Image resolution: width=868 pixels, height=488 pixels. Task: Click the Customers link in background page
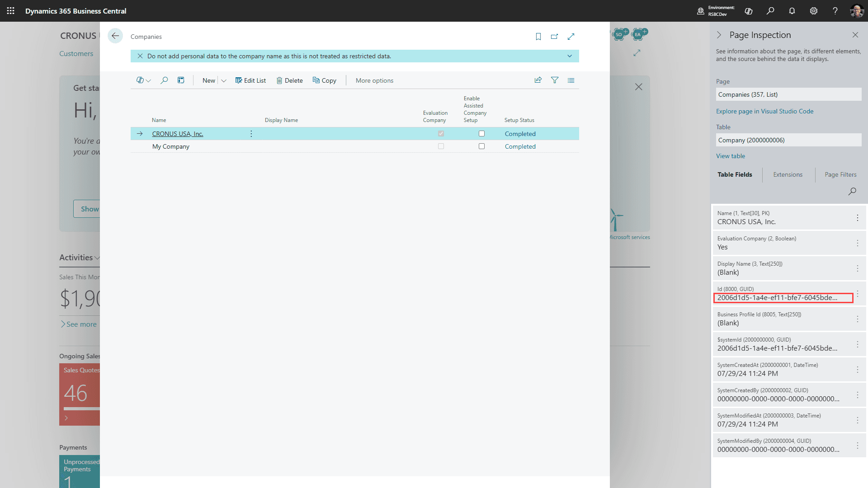tap(76, 53)
